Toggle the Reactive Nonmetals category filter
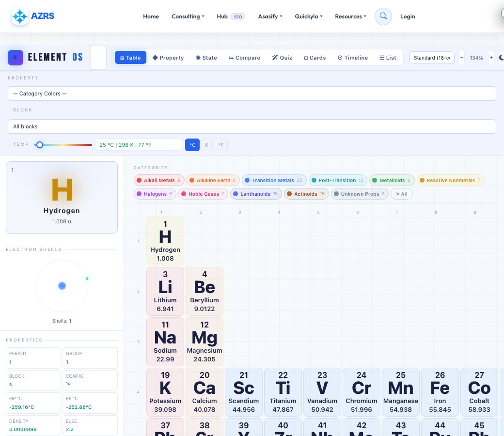Screen dimensions: 504x436 [450, 180]
